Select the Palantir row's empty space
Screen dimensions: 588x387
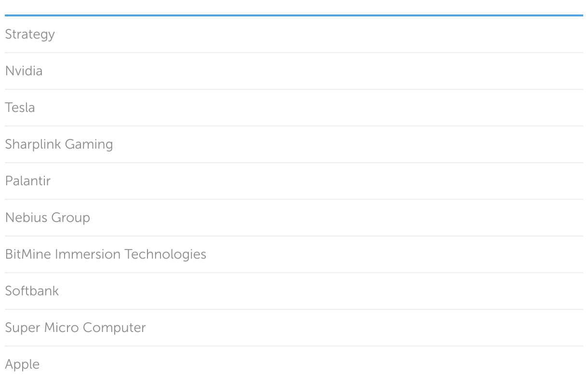point(337,181)
